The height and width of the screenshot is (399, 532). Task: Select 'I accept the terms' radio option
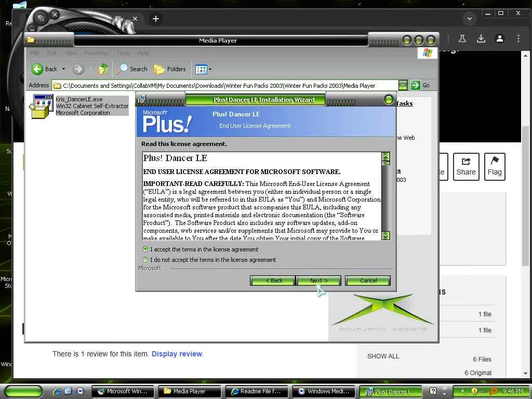click(145, 249)
